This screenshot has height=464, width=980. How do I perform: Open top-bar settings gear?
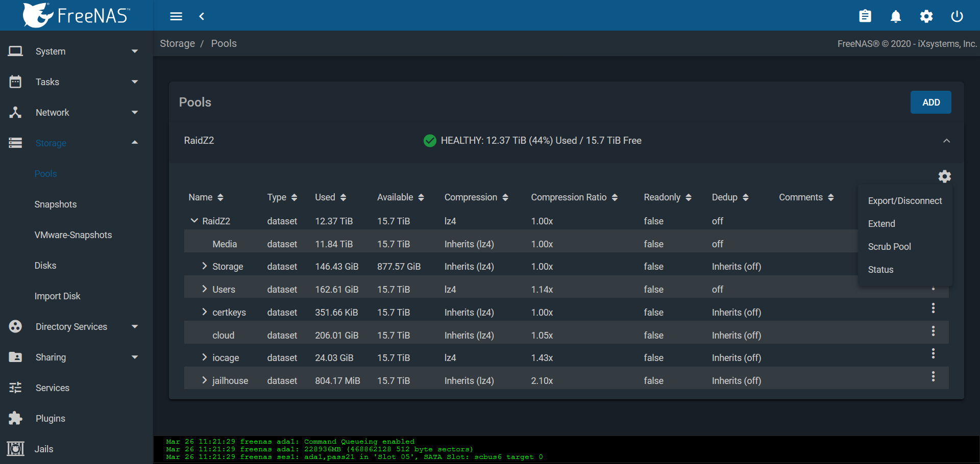(926, 16)
